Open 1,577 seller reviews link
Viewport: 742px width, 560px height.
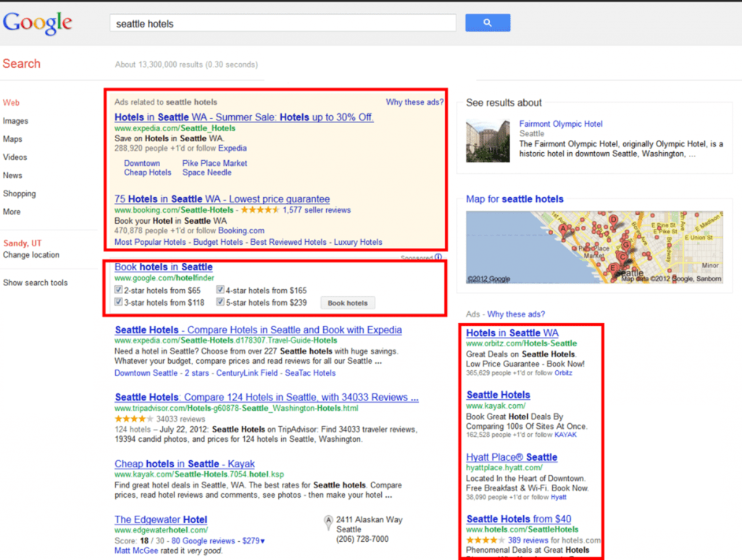pyautogui.click(x=317, y=210)
